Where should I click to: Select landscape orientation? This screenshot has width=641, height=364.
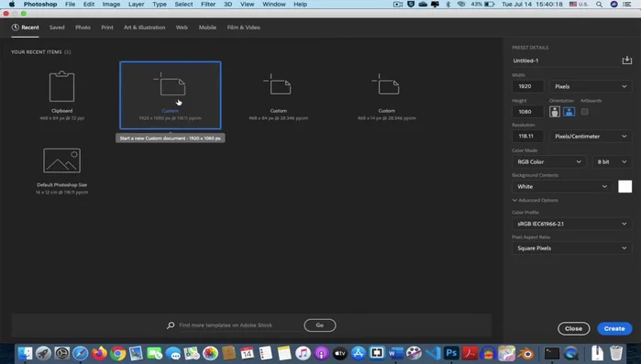click(x=569, y=112)
